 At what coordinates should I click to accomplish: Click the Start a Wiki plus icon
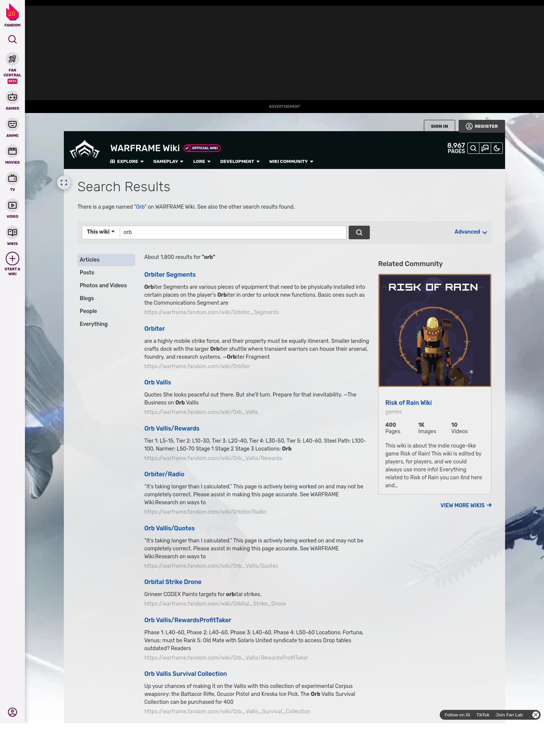pos(12,259)
